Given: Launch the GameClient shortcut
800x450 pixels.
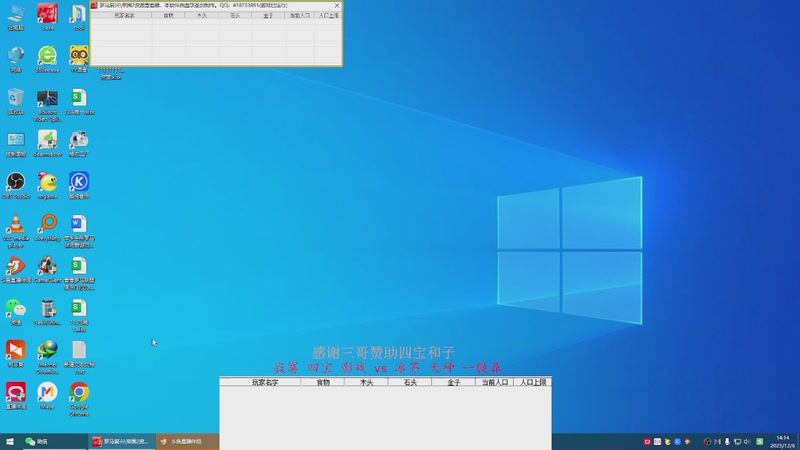Looking at the screenshot, I should point(47,269).
